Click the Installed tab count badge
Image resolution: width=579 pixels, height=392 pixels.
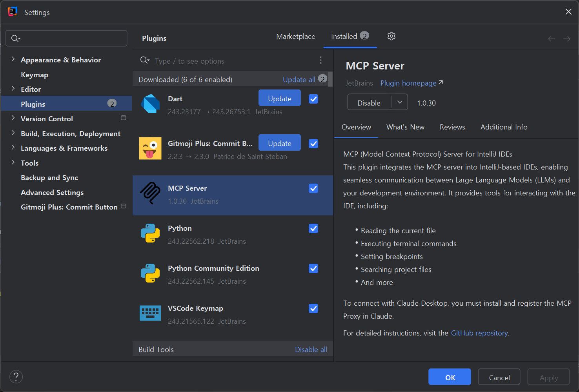pos(364,36)
